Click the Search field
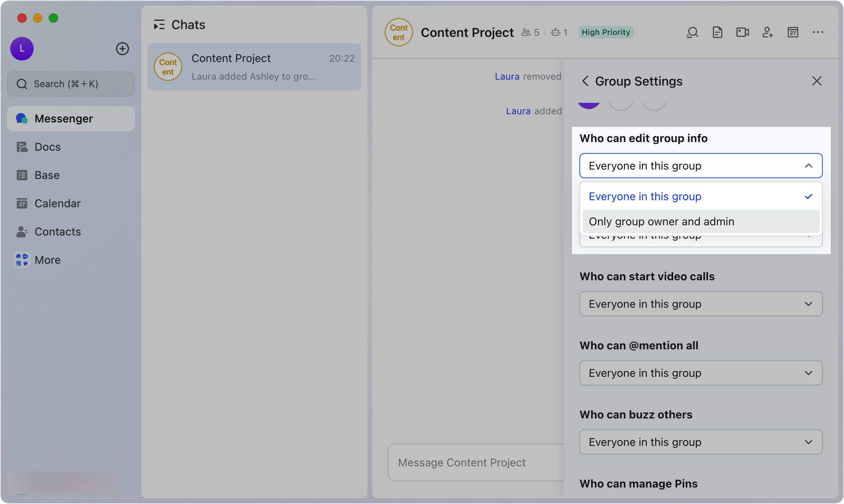The height and width of the screenshot is (504, 844). click(71, 84)
